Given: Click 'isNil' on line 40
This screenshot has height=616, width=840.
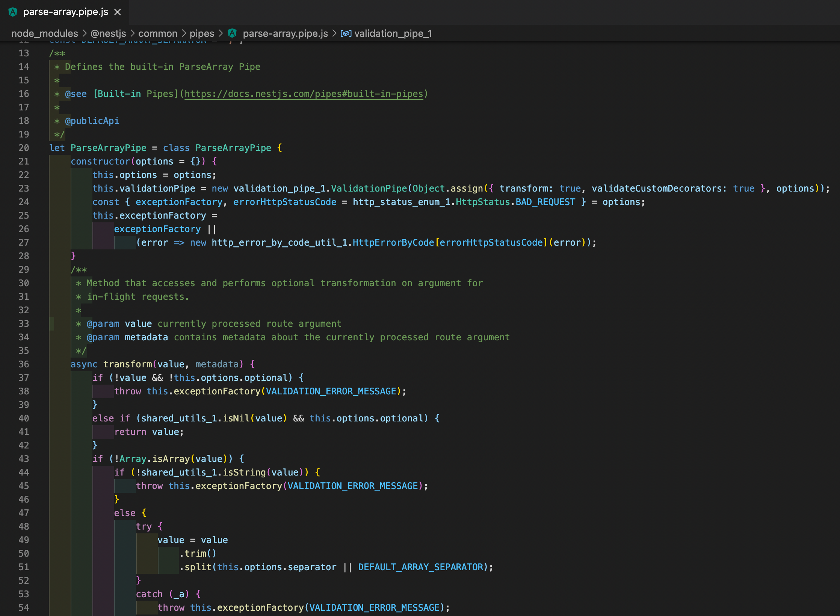Looking at the screenshot, I should tap(236, 418).
